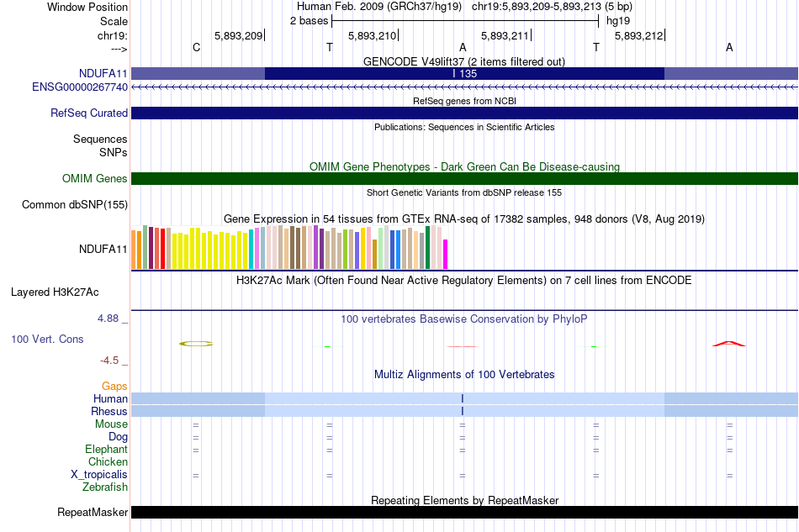Click the RefSeq genes from NCBI title
Viewport: 799px width, 532px height.
click(464, 101)
